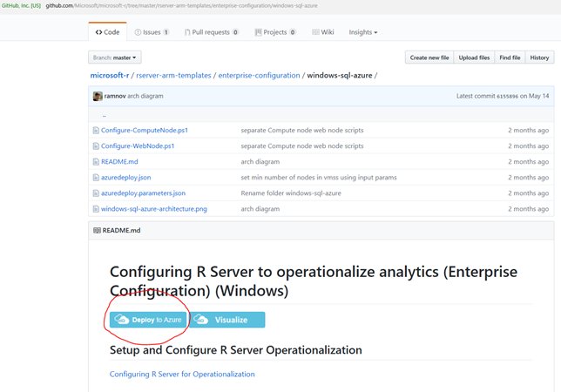Expand the Insights dropdown
Image resolution: width=561 pixels, height=392 pixels.
[363, 32]
